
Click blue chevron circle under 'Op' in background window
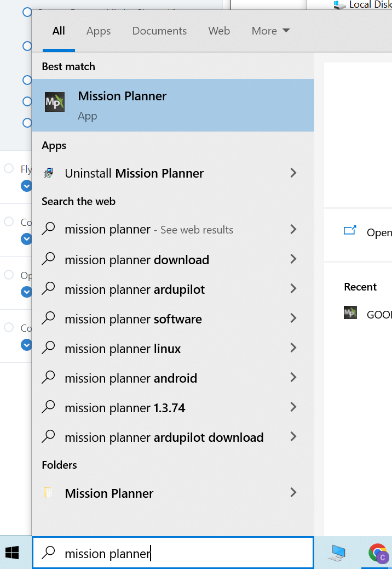point(26,292)
